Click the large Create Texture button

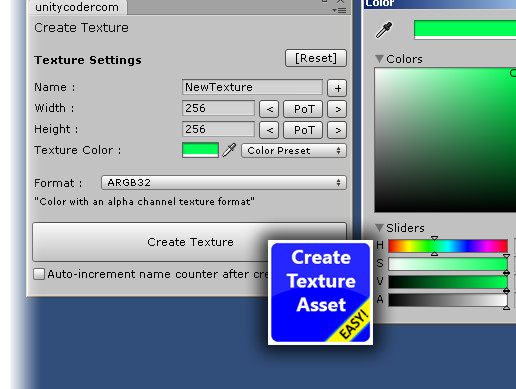[189, 242]
